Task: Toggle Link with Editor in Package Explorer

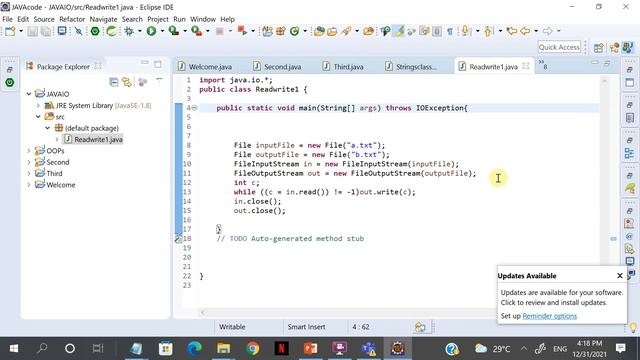Action: [127, 82]
